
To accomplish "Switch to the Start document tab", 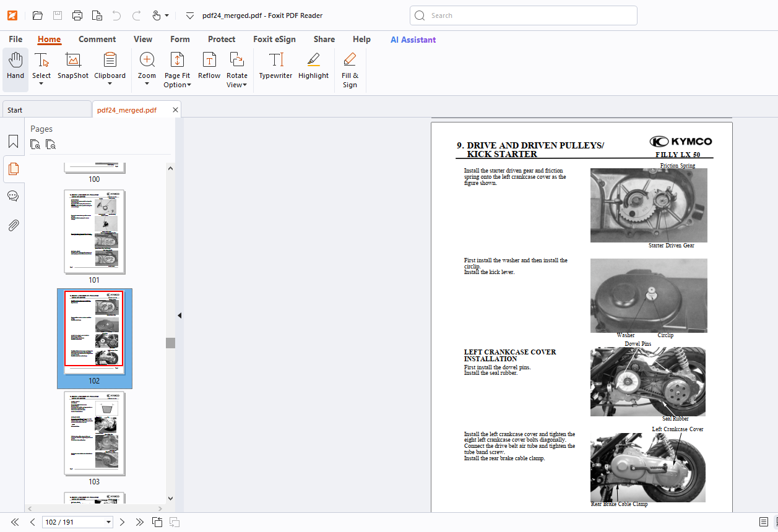I will pyautogui.click(x=46, y=110).
